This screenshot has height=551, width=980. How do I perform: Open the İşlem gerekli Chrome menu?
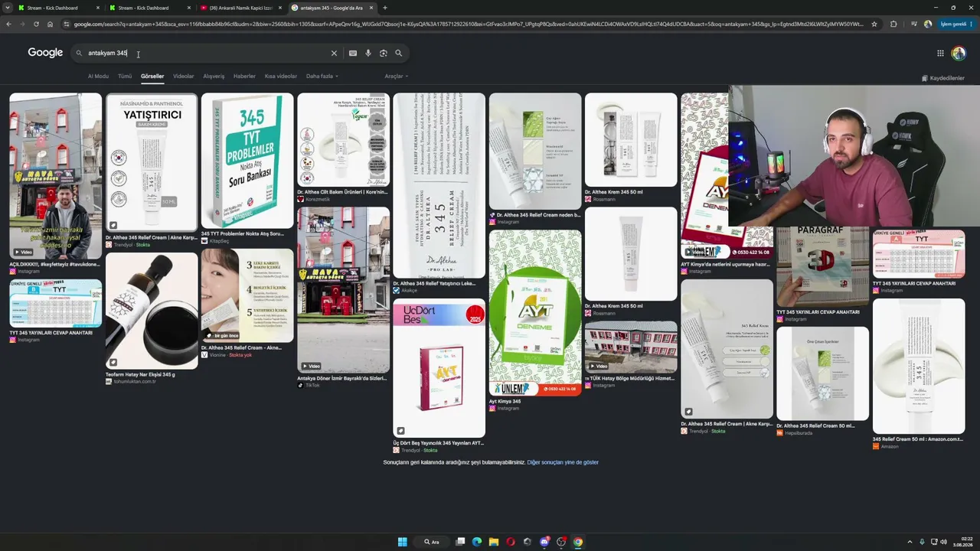click(x=955, y=24)
